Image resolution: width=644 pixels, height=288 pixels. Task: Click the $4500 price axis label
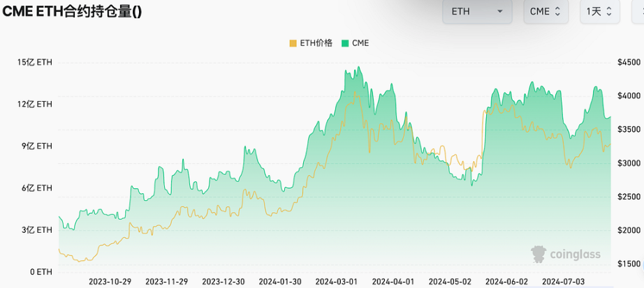click(x=629, y=62)
